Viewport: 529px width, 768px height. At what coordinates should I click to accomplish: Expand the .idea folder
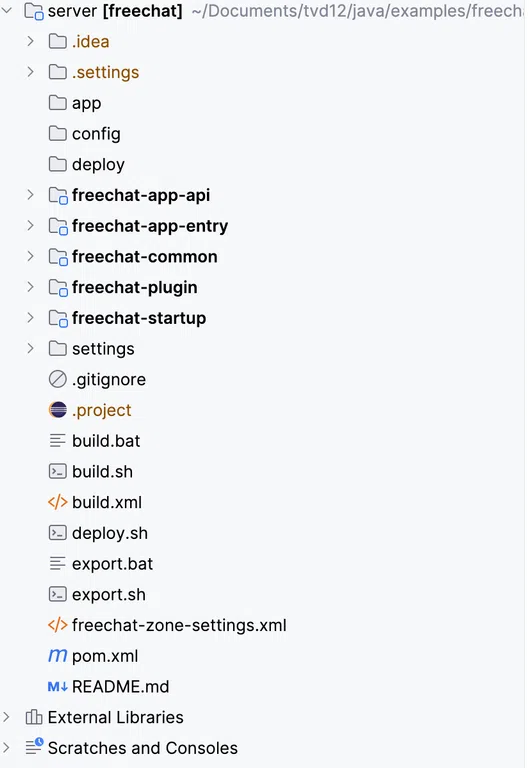tap(30, 41)
